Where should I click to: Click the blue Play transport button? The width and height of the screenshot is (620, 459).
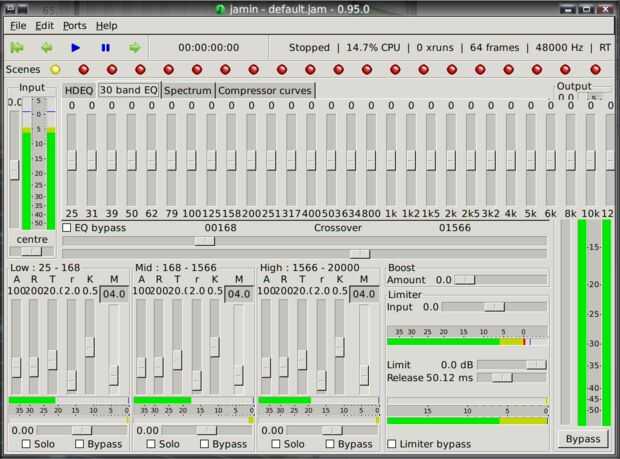pyautogui.click(x=75, y=47)
